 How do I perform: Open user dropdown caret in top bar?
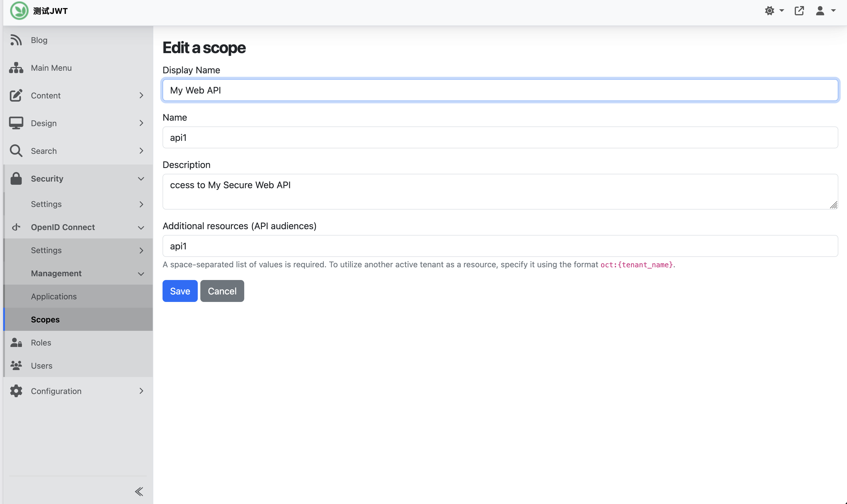pos(833,10)
